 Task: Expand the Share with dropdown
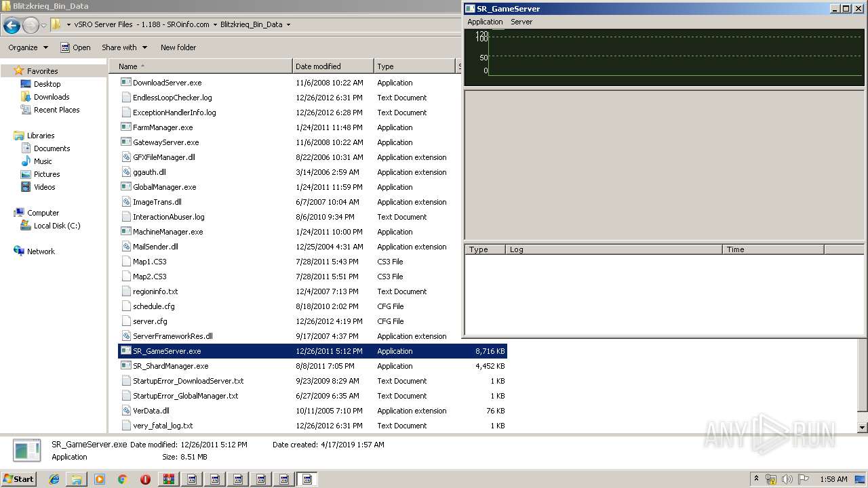click(123, 47)
